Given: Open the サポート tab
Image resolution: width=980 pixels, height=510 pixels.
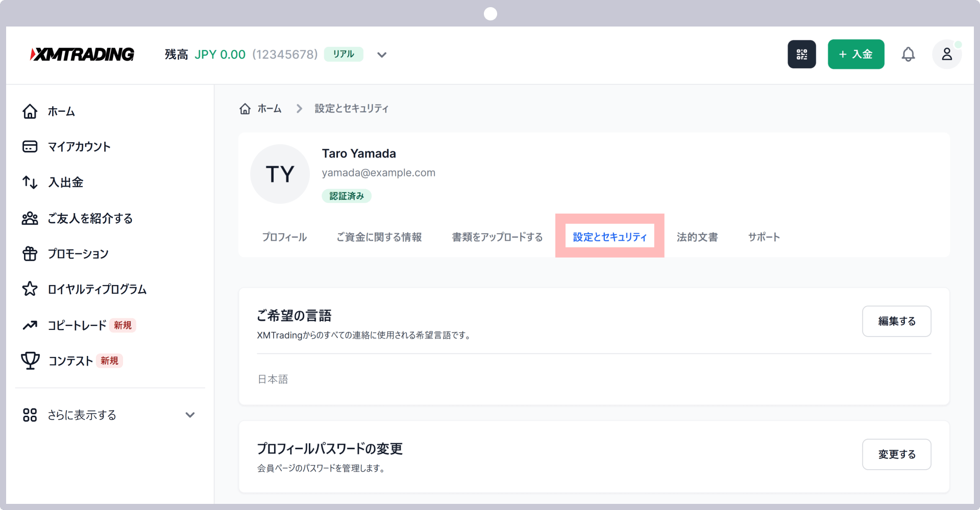Looking at the screenshot, I should 764,237.
